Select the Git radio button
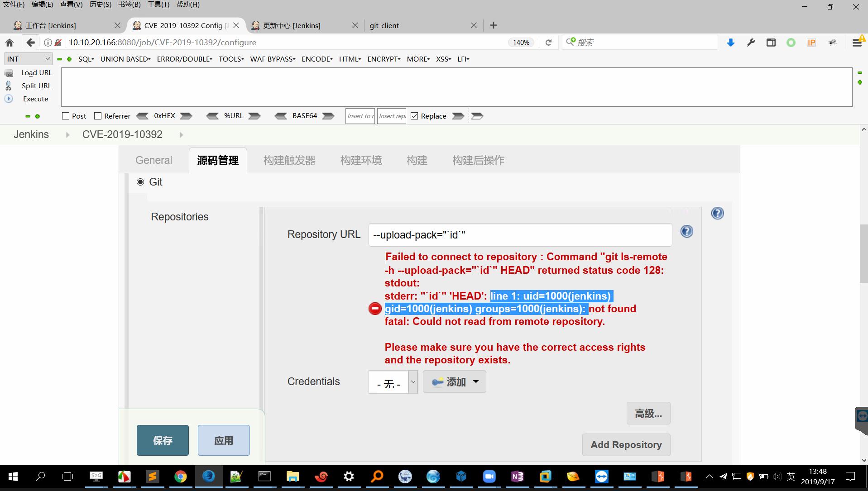868x491 pixels. click(x=140, y=182)
